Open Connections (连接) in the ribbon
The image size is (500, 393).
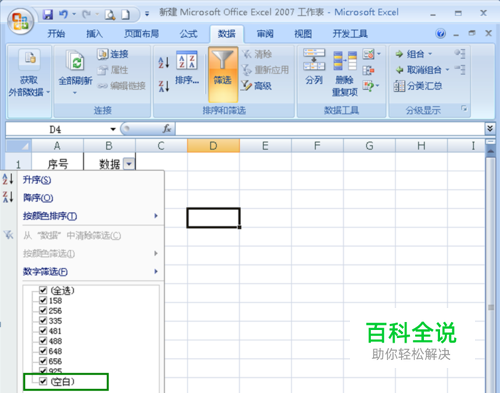[113, 54]
